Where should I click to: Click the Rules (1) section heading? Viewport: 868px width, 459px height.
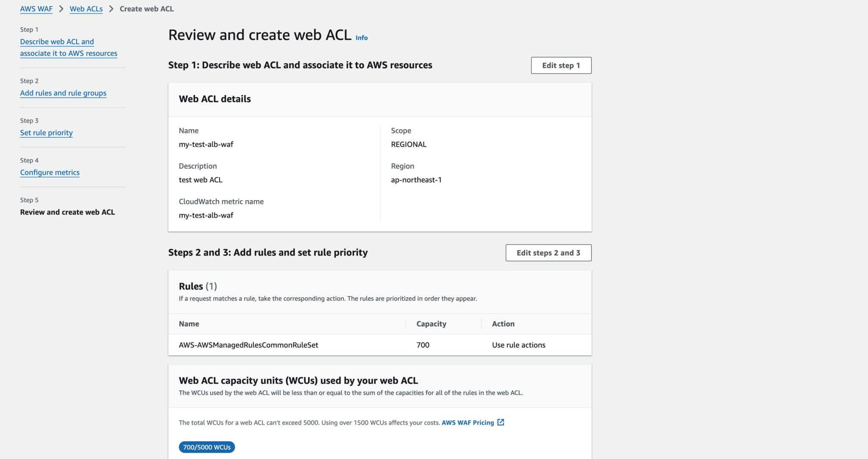(197, 286)
